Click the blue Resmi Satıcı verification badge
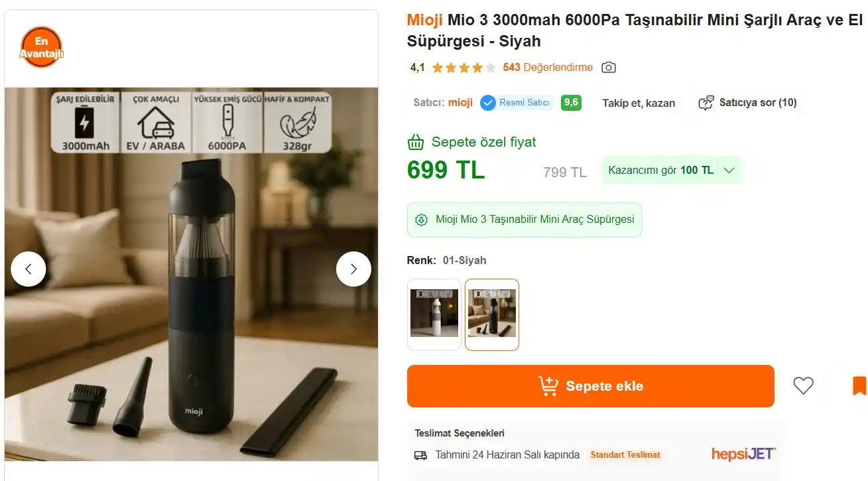Viewport: 868px width, 481px height. pyautogui.click(x=488, y=103)
